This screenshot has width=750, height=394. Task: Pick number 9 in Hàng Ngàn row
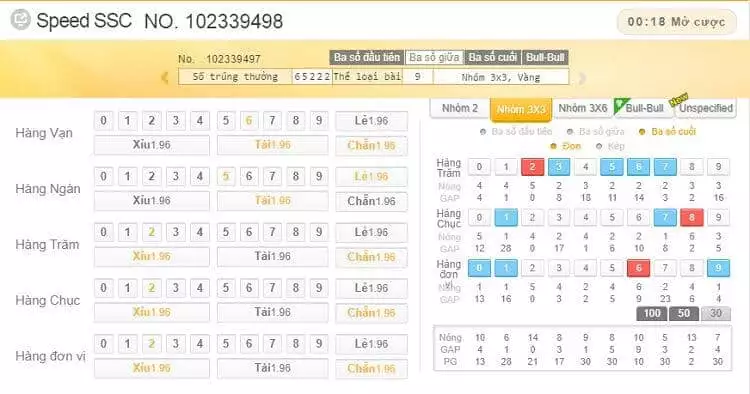tap(319, 176)
